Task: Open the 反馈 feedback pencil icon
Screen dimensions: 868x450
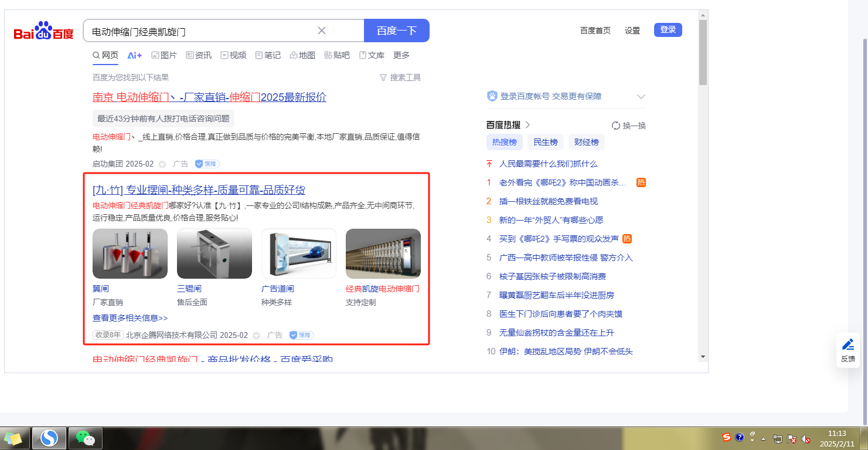Action: click(847, 344)
